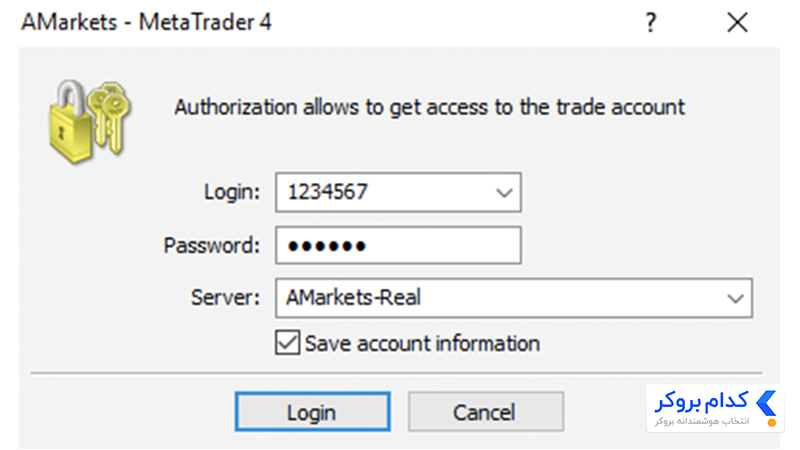The width and height of the screenshot is (800, 450).
Task: Click the Login button
Action: click(x=312, y=412)
